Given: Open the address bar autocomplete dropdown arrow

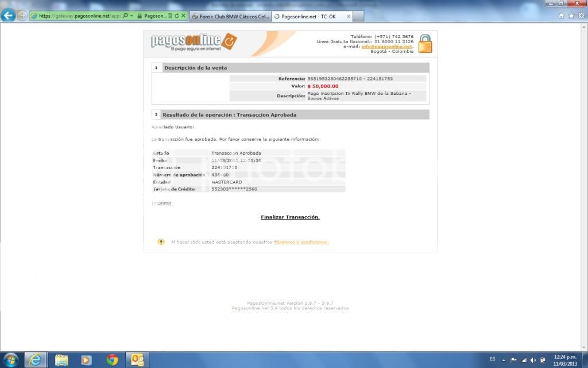Looking at the screenshot, I should click(131, 16).
